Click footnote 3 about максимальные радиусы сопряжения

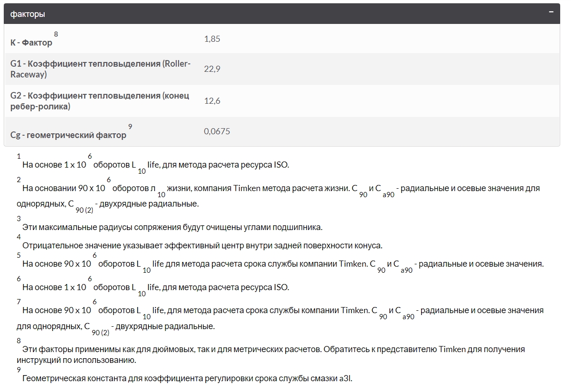[x=172, y=228]
